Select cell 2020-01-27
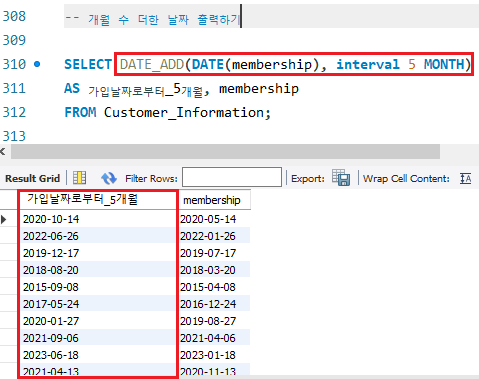Screen dimensions: 479x379 [97, 321]
